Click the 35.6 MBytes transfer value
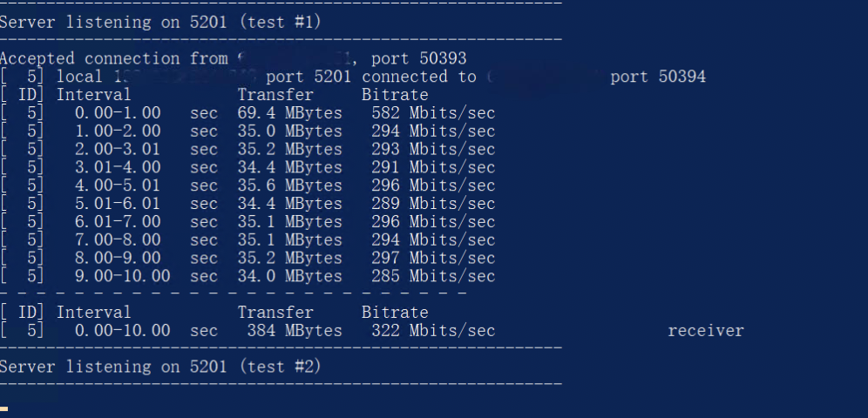The image size is (868, 418). click(x=289, y=185)
